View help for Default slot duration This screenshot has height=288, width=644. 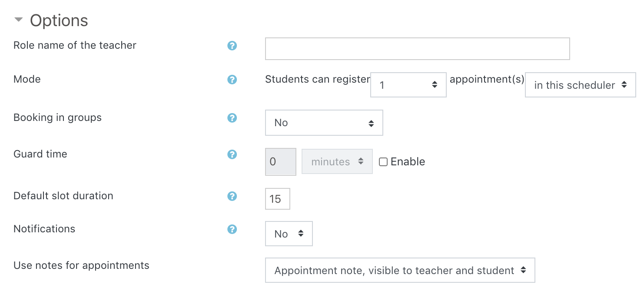pyautogui.click(x=232, y=196)
